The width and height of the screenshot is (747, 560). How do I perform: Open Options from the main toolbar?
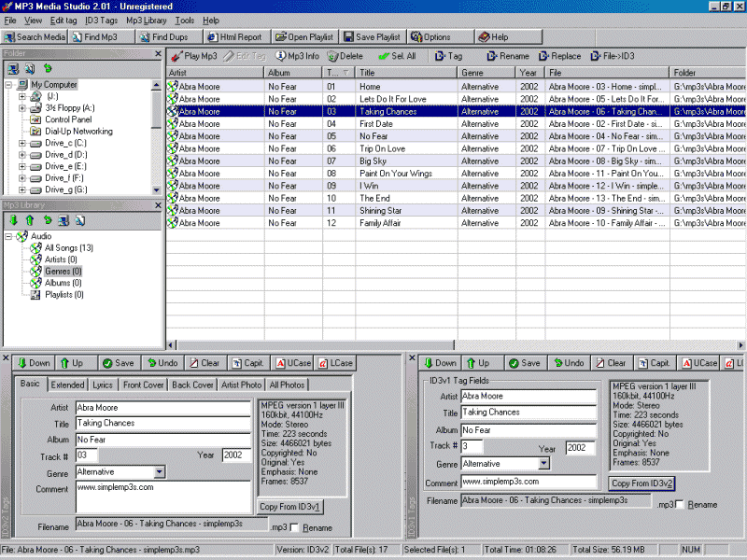[441, 36]
